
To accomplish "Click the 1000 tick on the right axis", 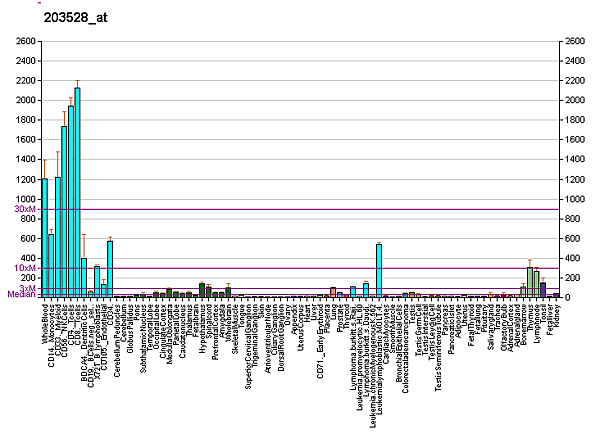I will (x=575, y=199).
